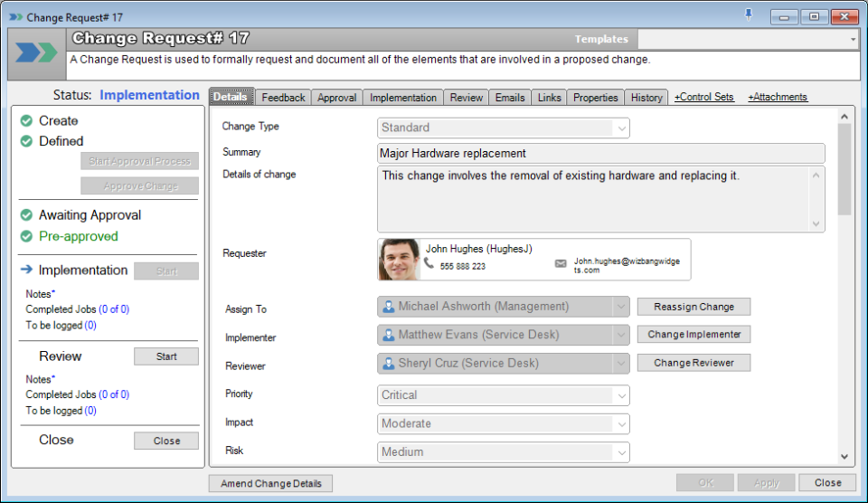Open the Templates dropdown
Viewport: 868px width, 503px height.
(x=853, y=39)
